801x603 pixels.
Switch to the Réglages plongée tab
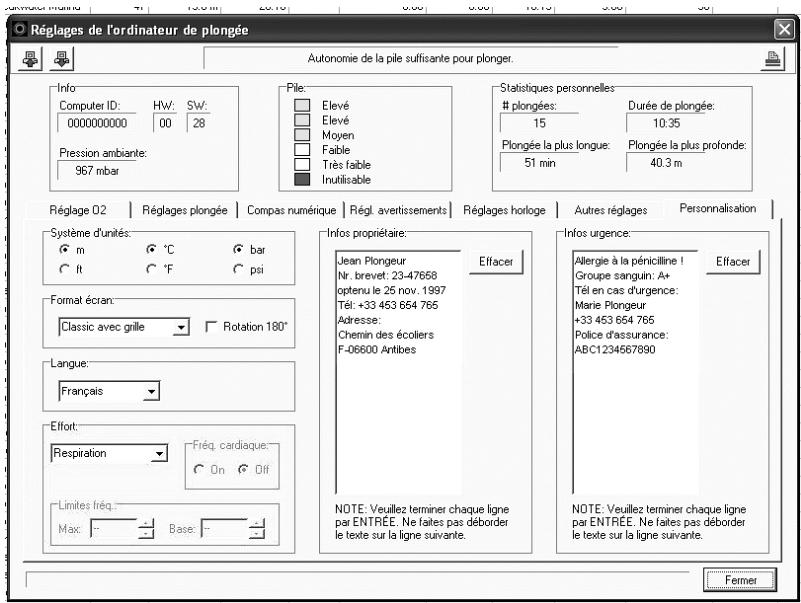click(184, 210)
